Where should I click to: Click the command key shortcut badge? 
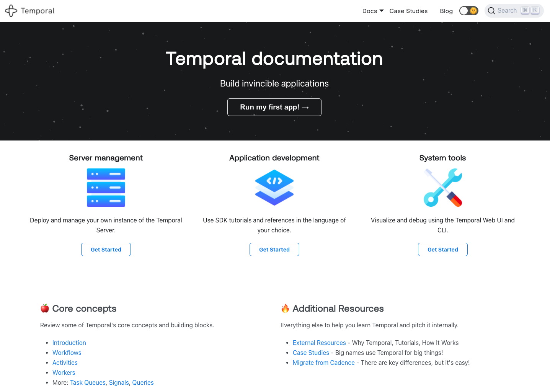point(525,10)
